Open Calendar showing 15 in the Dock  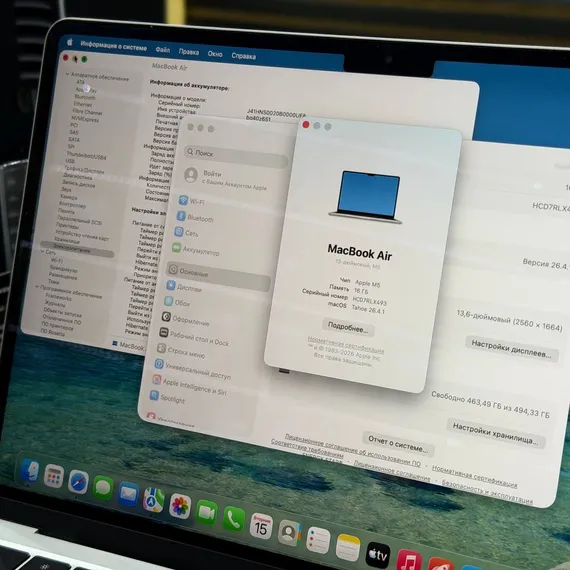pyautogui.click(x=261, y=526)
